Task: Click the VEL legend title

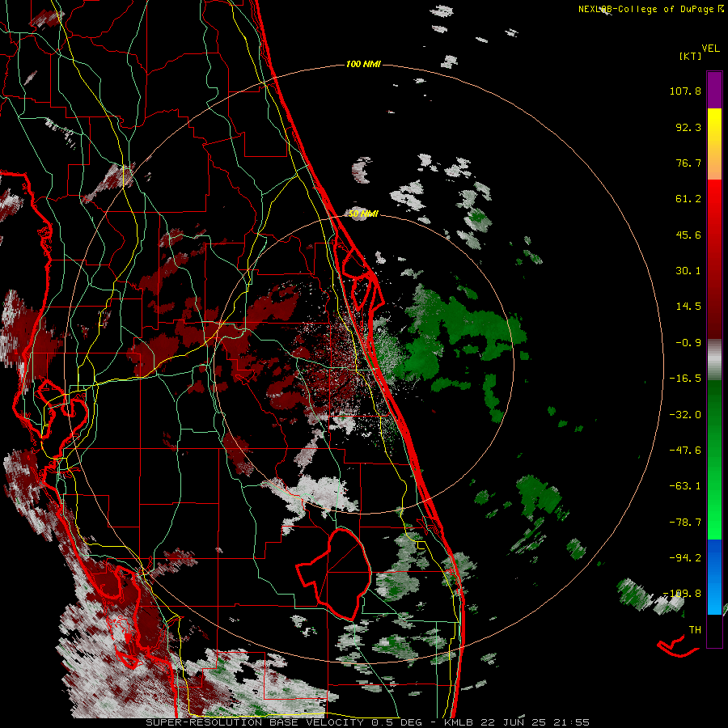Action: (x=710, y=49)
